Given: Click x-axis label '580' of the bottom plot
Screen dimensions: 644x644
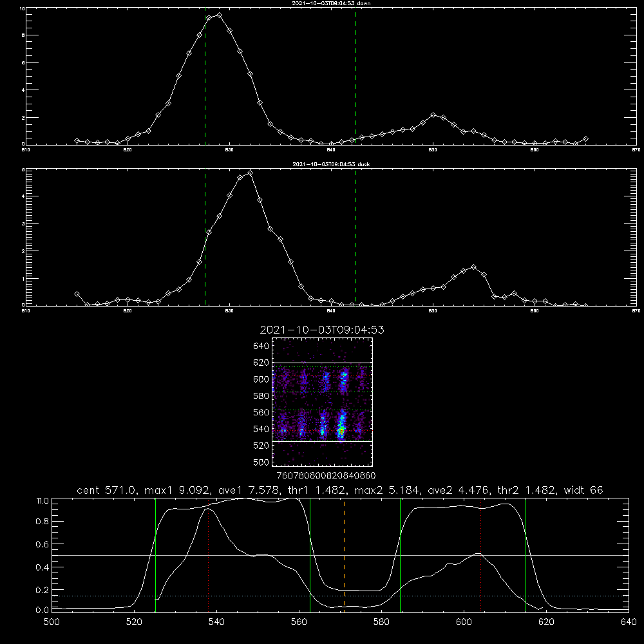Looking at the screenshot, I should [x=381, y=622].
